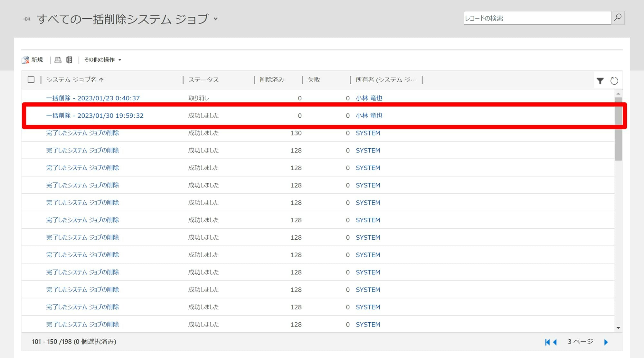Open the filter funnel icon
This screenshot has height=358, width=644.
(600, 81)
